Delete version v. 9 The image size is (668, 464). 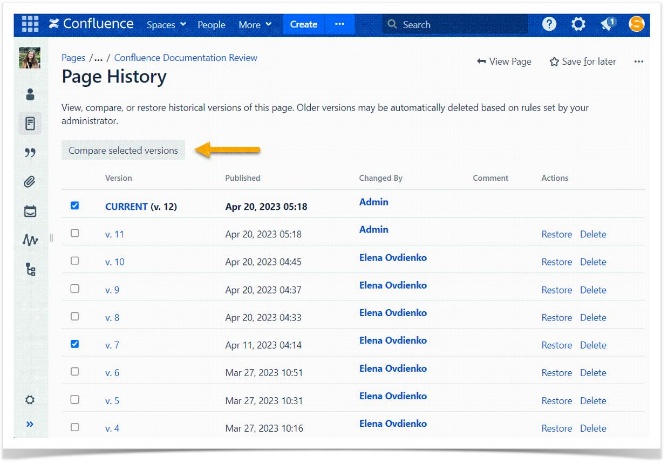click(x=593, y=290)
